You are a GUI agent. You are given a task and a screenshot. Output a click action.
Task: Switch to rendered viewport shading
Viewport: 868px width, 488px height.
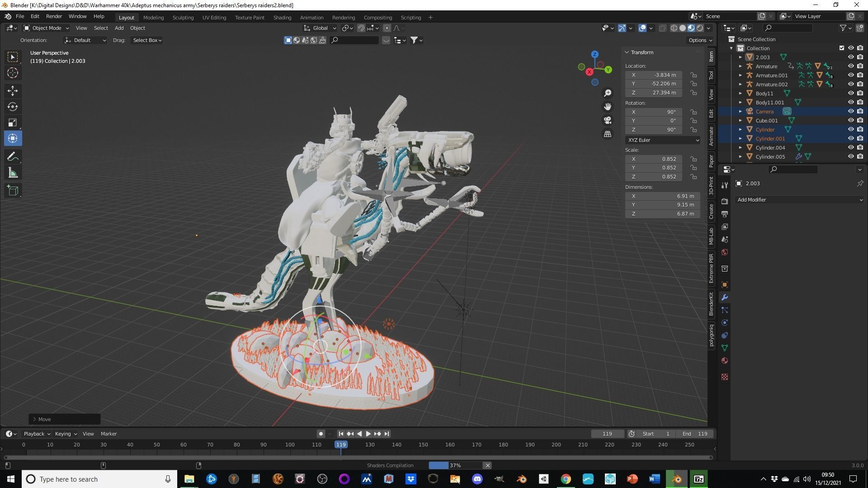700,28
